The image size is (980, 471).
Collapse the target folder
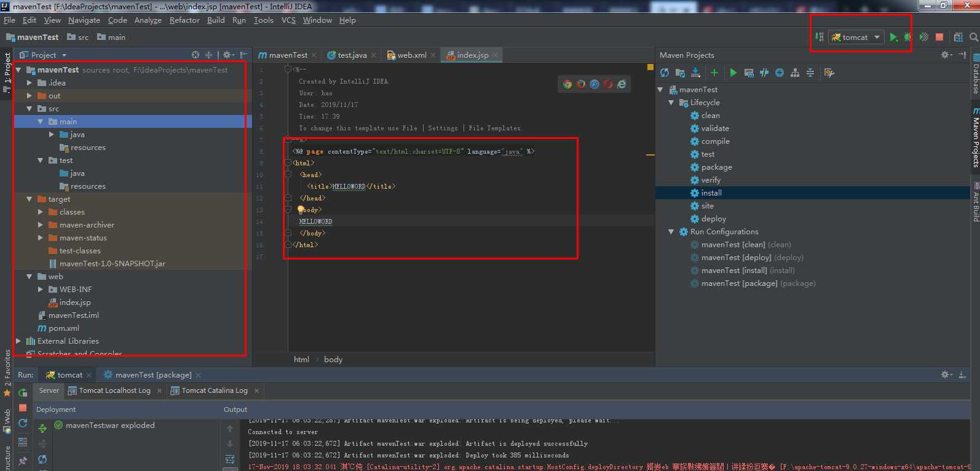click(x=29, y=199)
